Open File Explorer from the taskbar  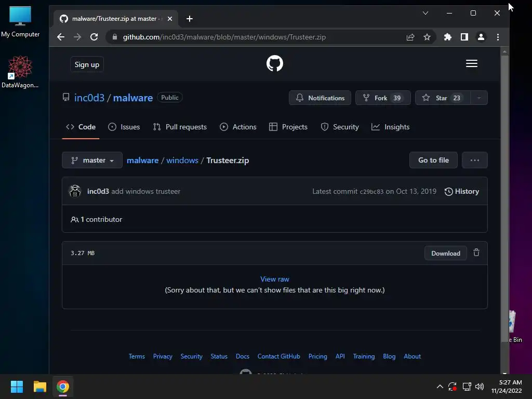pos(39,387)
